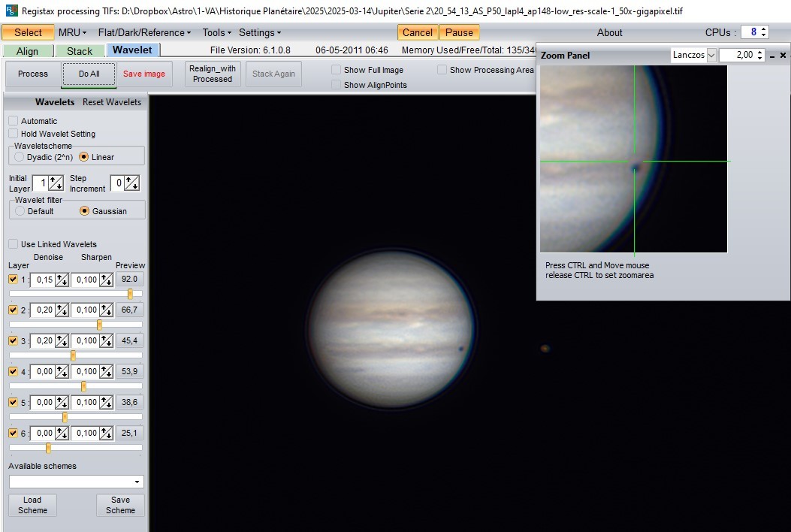Expand the Available schemes dropdown
This screenshot has height=532, width=791.
pos(137,482)
